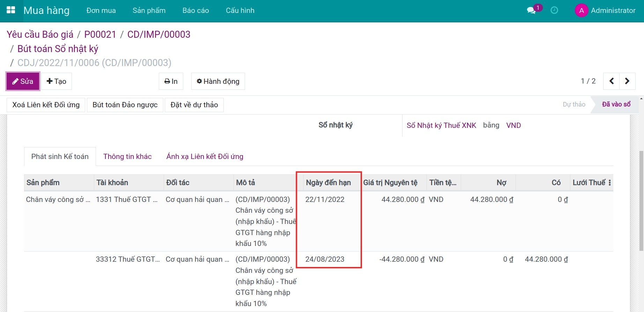Screen dimensions: 644x312
Task: Open optional columns kebab menu
Action: pyautogui.click(x=609, y=183)
